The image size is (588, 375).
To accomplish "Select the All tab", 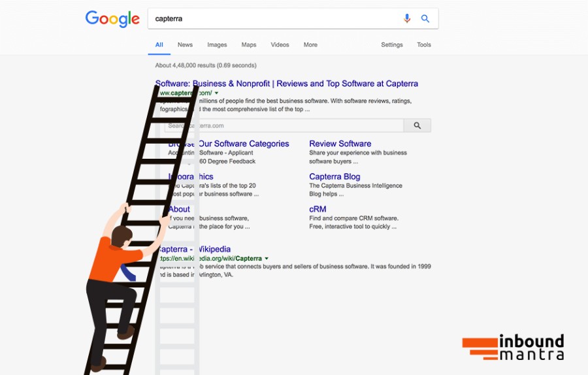I will pyautogui.click(x=159, y=44).
